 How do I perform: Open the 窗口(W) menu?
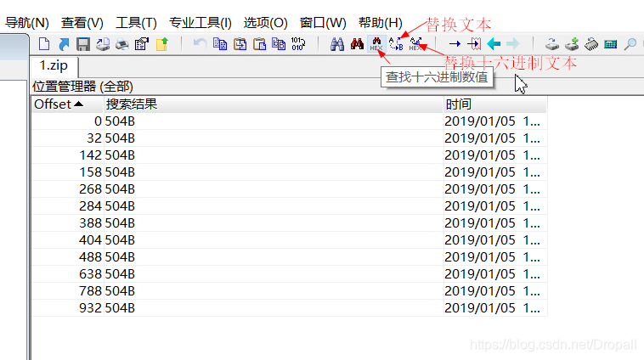coord(323,23)
